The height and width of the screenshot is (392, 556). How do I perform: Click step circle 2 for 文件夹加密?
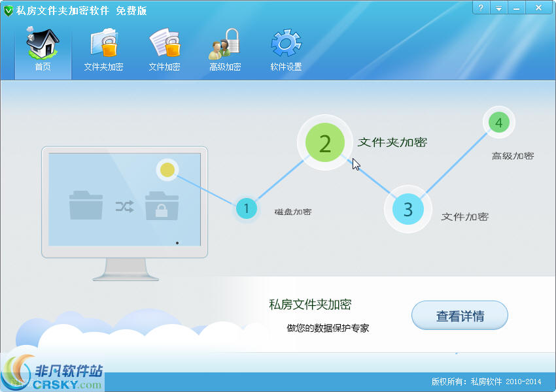click(x=325, y=143)
